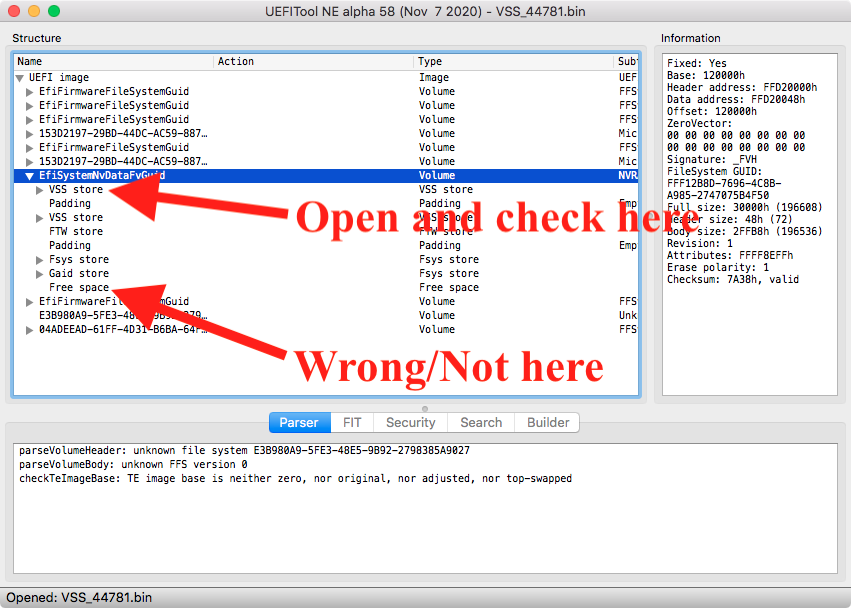Select the FTW store item
The image size is (851, 608).
click(76, 231)
